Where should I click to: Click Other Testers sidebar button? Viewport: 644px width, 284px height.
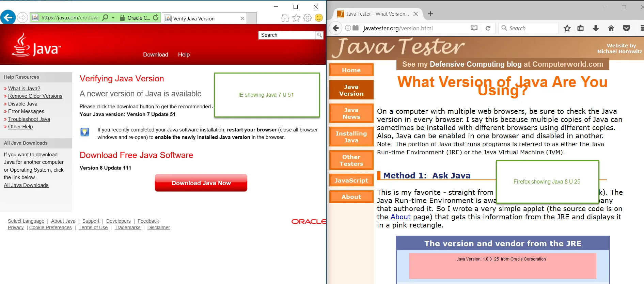pyautogui.click(x=351, y=160)
